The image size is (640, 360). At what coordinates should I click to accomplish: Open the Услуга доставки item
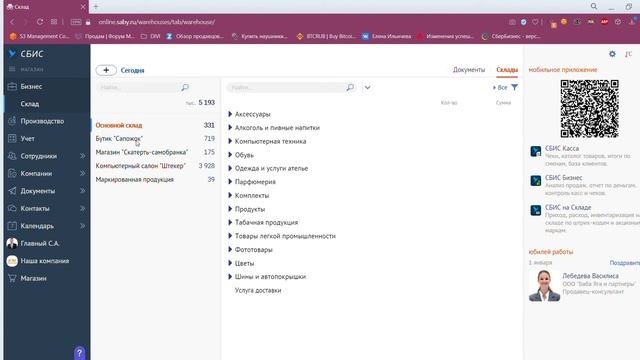258,291
